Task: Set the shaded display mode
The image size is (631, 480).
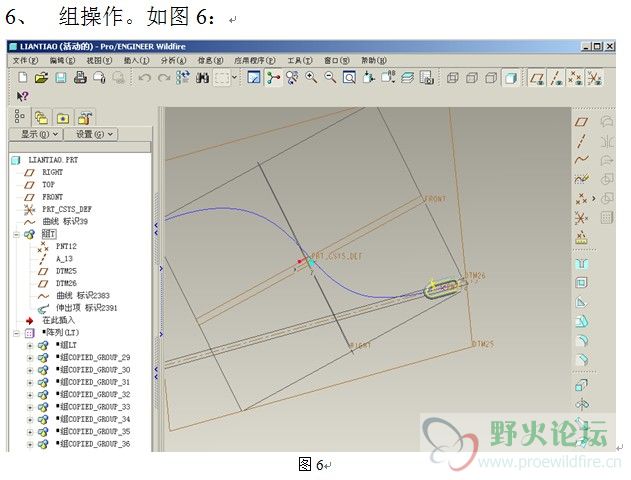Action: 511,78
